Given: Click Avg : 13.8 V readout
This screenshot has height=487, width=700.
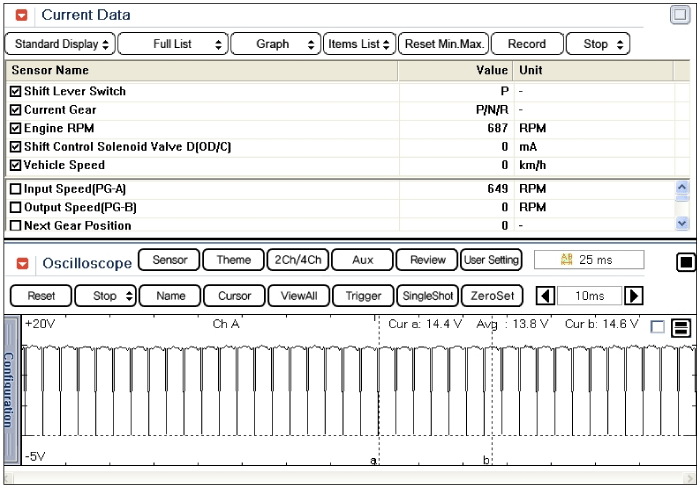Looking at the screenshot, I should click(x=512, y=324).
